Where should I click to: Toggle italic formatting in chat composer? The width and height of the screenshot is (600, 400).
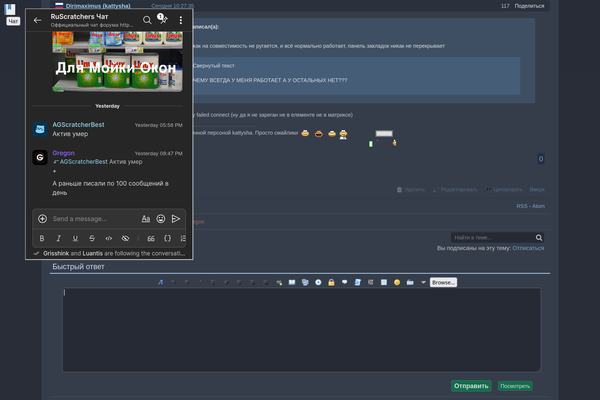(59, 239)
